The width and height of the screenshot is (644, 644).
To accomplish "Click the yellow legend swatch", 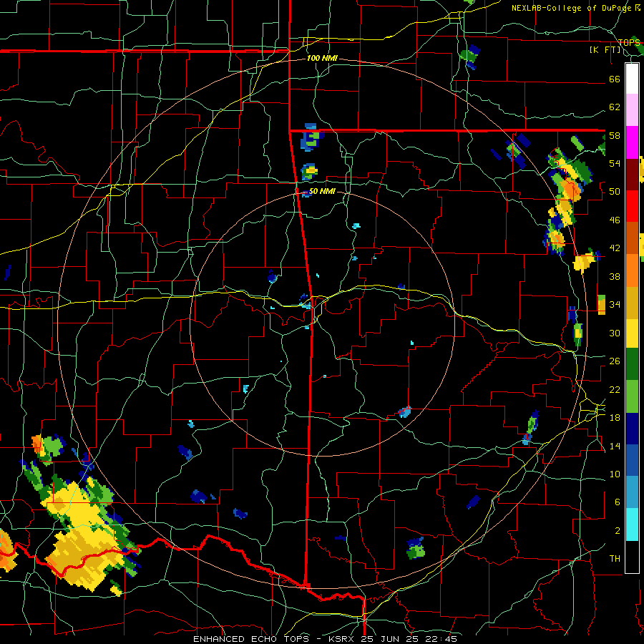I will coord(632,333).
